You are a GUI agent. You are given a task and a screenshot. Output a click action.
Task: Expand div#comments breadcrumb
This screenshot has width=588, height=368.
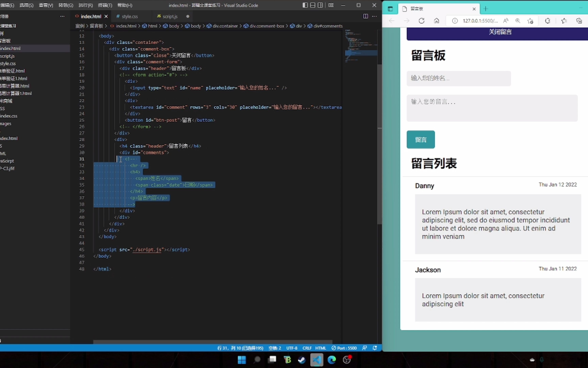[x=325, y=26]
